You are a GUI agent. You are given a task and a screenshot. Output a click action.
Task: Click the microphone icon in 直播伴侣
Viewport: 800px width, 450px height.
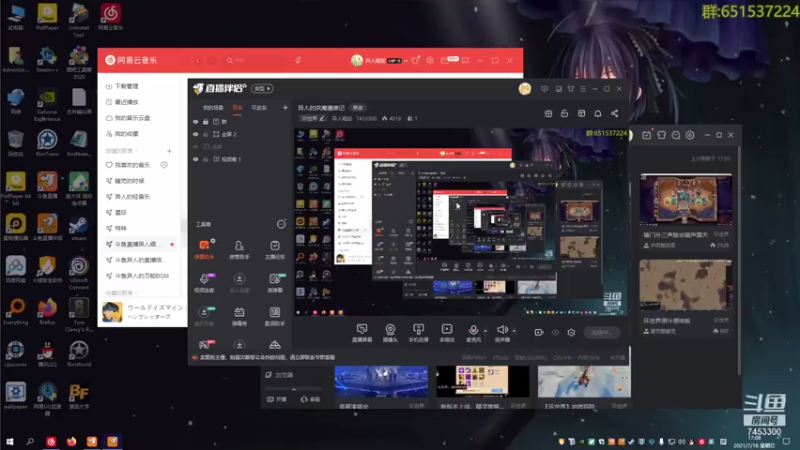473,330
